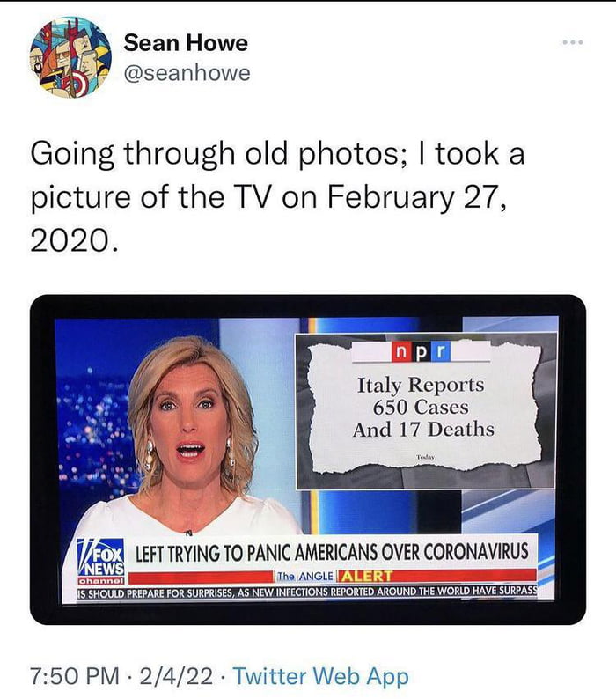
Task: Click the small 'Today' label on the card
Action: click(425, 457)
